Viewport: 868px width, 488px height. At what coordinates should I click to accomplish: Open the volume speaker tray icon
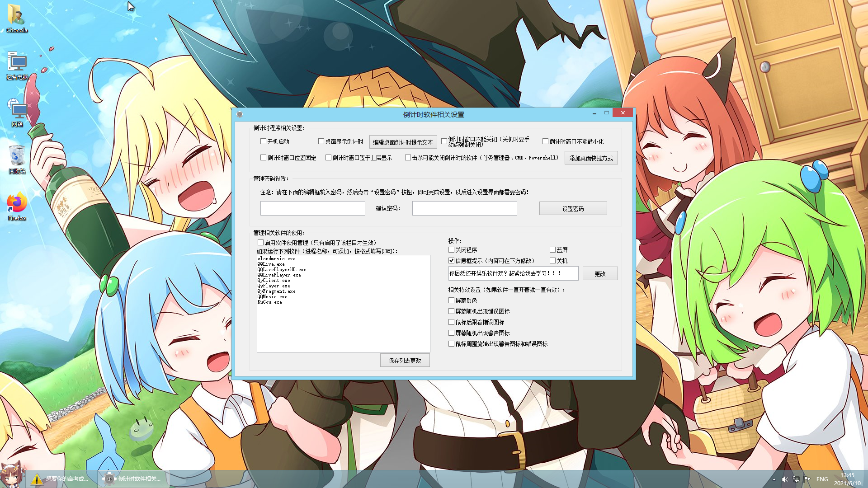click(785, 479)
